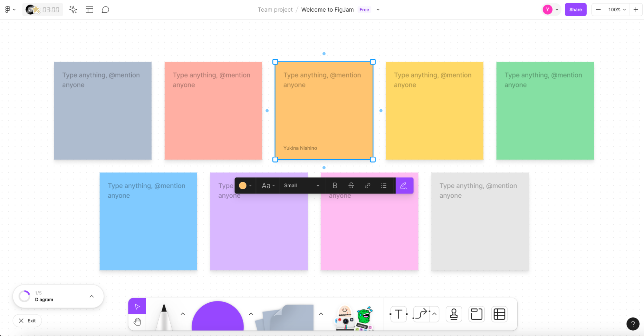Click the Team project breadcrumb

click(275, 10)
